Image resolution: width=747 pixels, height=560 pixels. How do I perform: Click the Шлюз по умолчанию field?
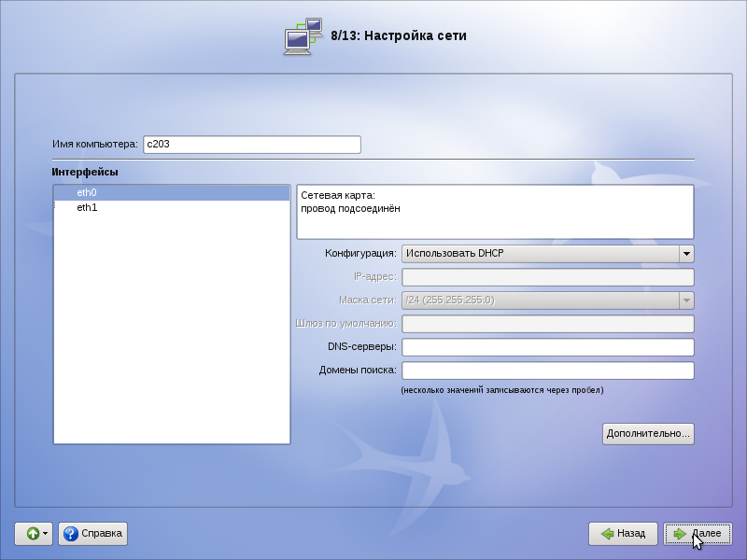pyautogui.click(x=547, y=324)
